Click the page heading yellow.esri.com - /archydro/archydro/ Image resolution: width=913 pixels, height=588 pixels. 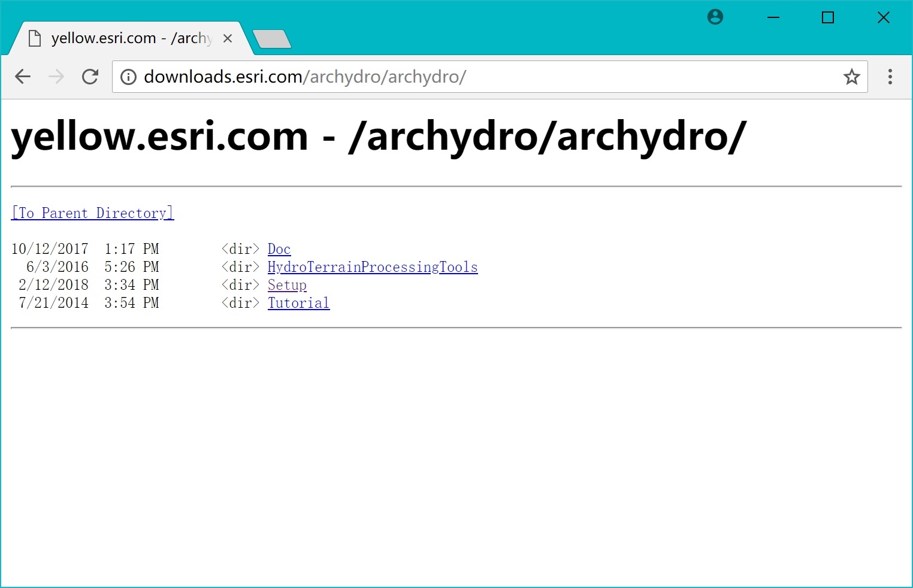(x=379, y=137)
